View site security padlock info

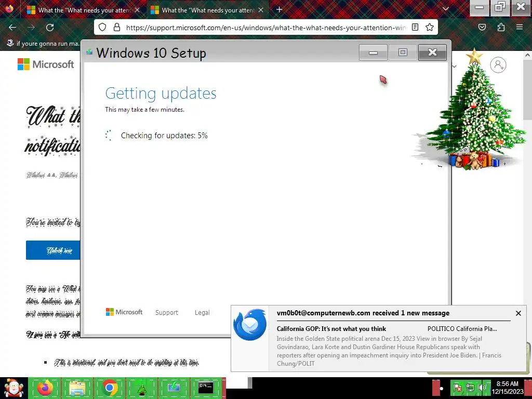click(117, 27)
